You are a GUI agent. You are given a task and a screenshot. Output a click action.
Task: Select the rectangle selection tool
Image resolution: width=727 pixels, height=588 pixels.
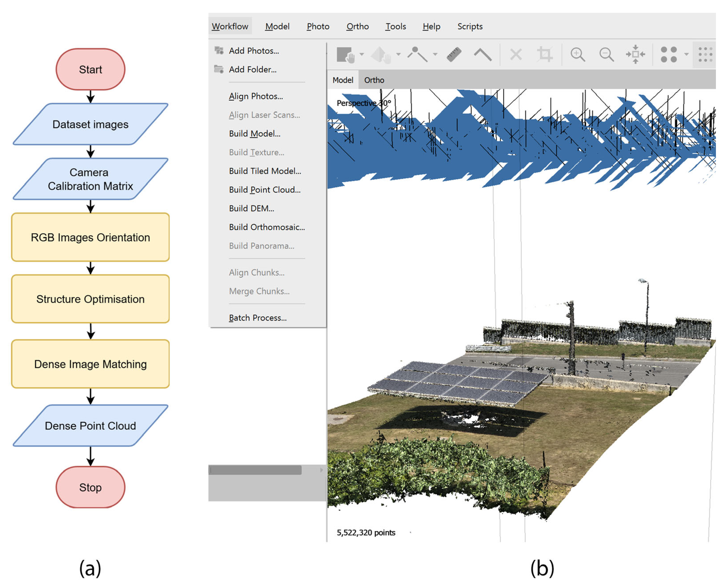[345, 54]
